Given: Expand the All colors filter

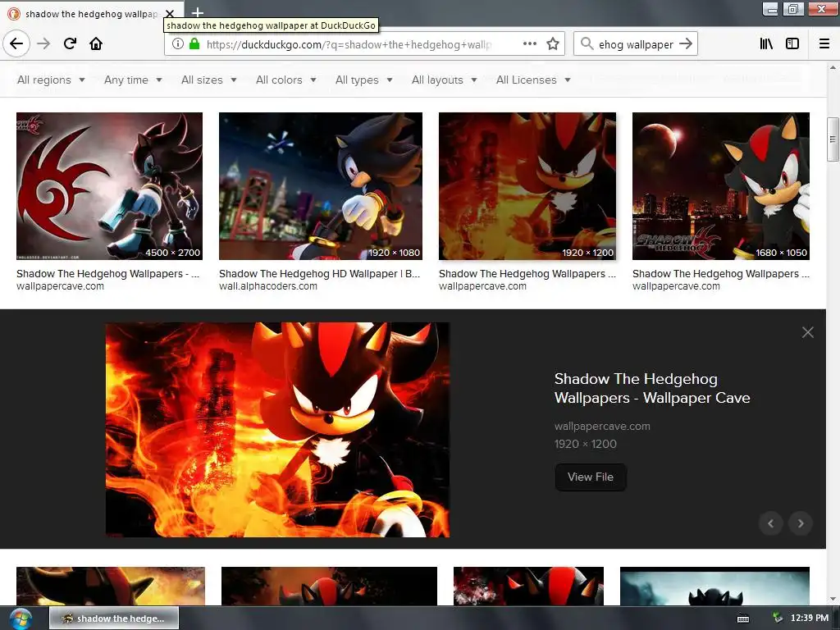Looking at the screenshot, I should point(286,80).
